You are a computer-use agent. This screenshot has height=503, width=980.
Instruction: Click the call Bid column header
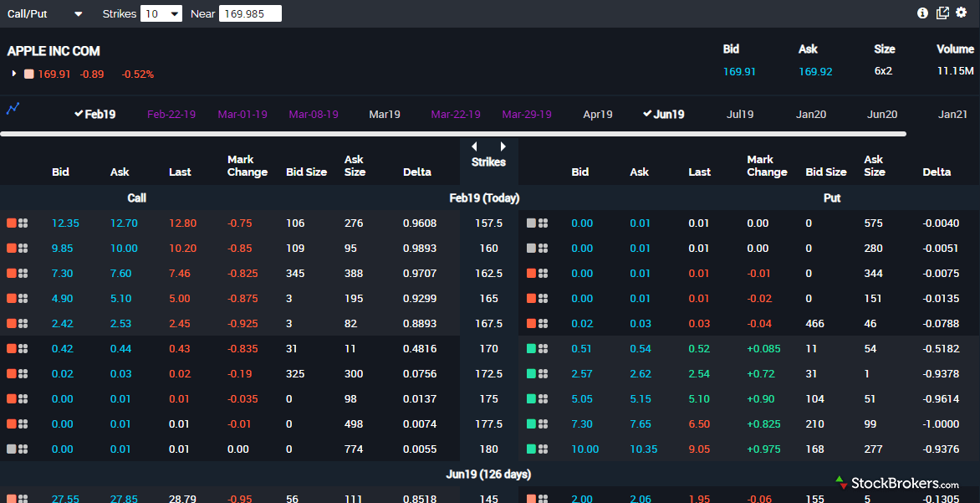click(61, 172)
